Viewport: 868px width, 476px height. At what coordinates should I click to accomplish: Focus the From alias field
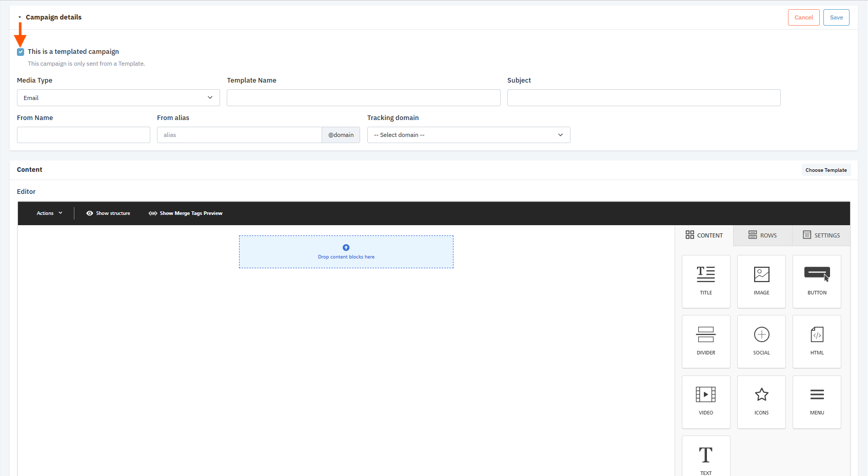tap(240, 135)
